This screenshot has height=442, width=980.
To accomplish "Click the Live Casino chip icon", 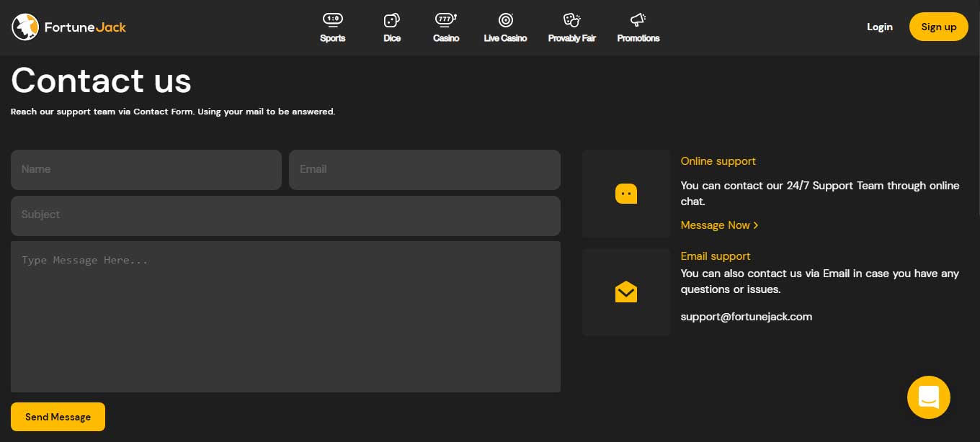I will point(506,20).
